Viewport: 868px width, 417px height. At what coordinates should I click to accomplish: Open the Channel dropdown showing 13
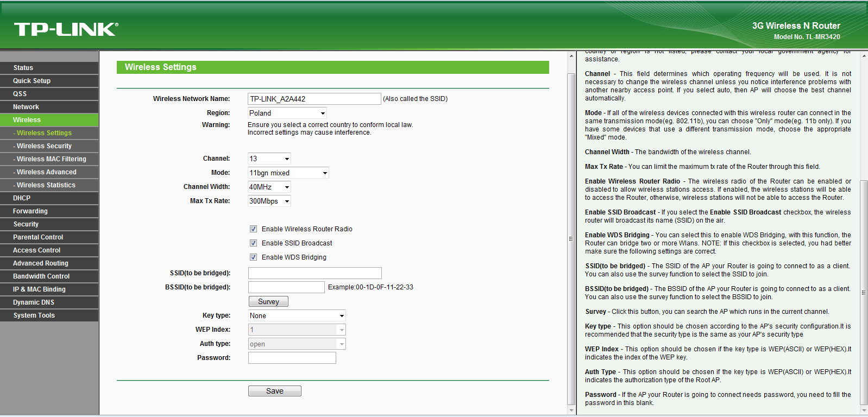pos(269,159)
